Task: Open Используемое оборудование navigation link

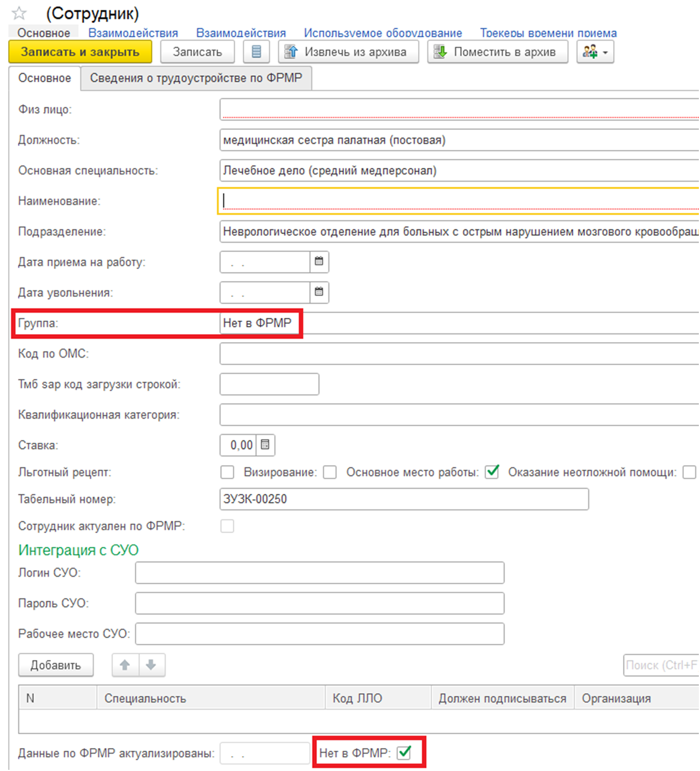Action: [382, 33]
